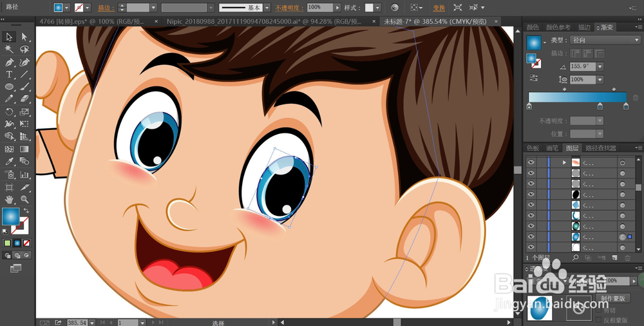Select the Line Segment tool
This screenshot has width=644, height=326.
[x=24, y=74]
